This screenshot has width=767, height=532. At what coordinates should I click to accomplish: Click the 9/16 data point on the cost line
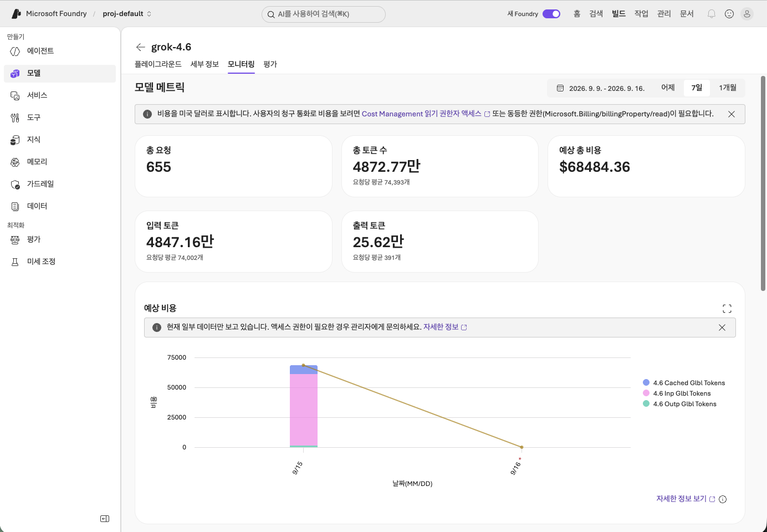pos(521,447)
